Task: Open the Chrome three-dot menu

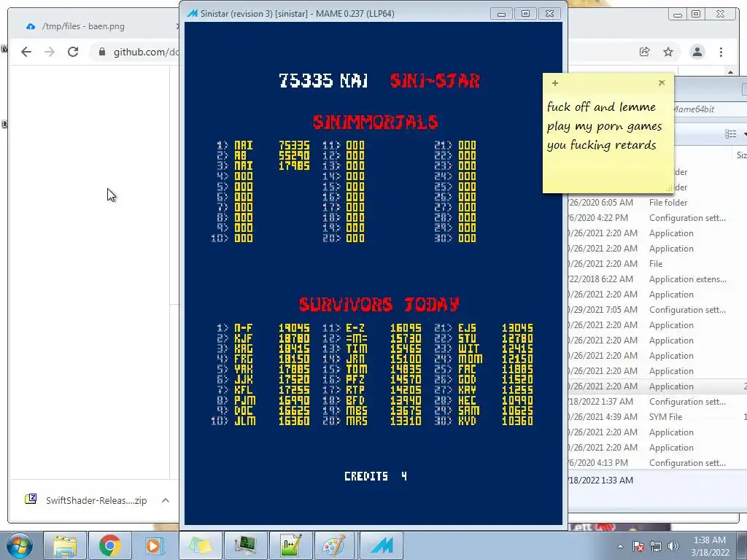Action: (721, 52)
